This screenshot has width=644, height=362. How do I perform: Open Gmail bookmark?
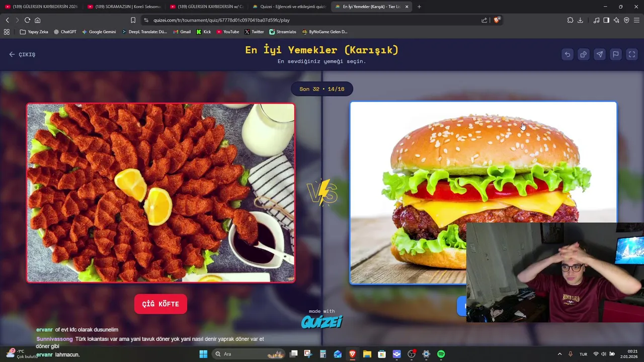click(182, 32)
